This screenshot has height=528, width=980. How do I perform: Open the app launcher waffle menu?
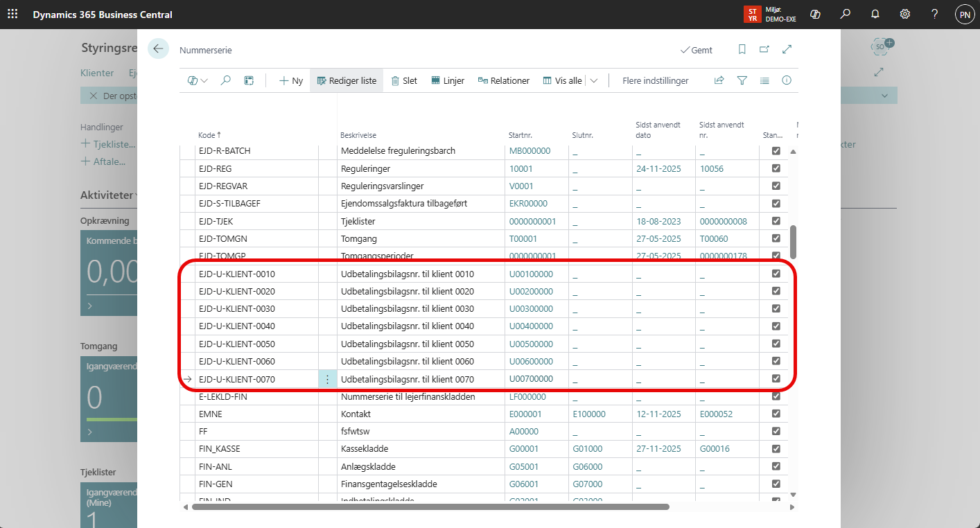point(12,14)
